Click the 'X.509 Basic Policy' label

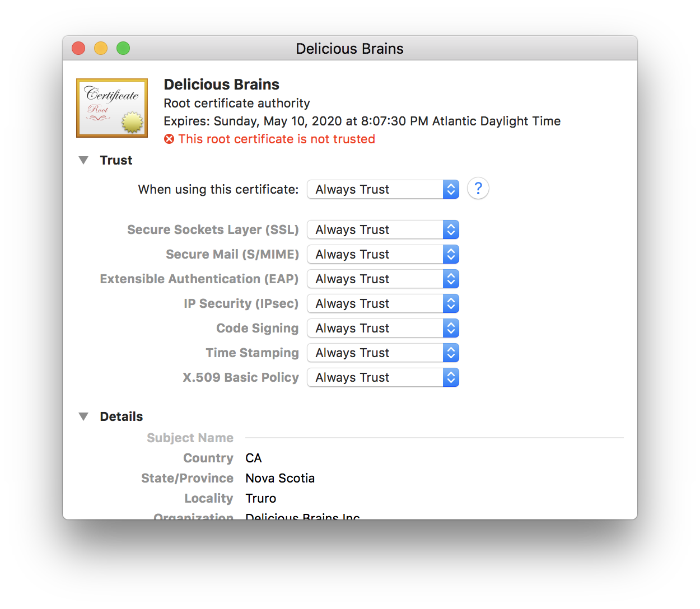[x=241, y=377]
